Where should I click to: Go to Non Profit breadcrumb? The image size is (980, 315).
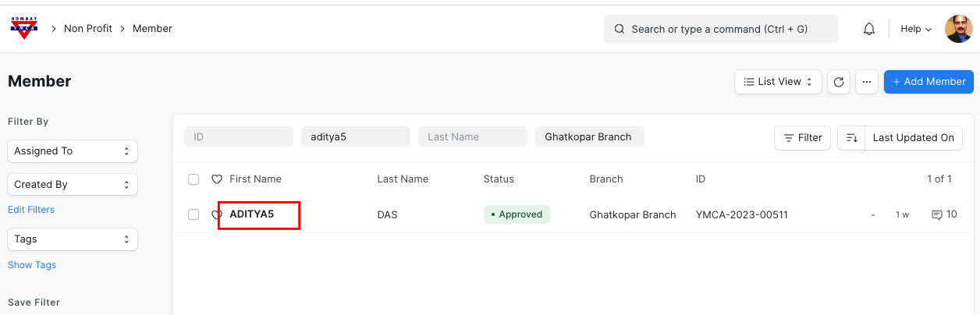pos(88,29)
